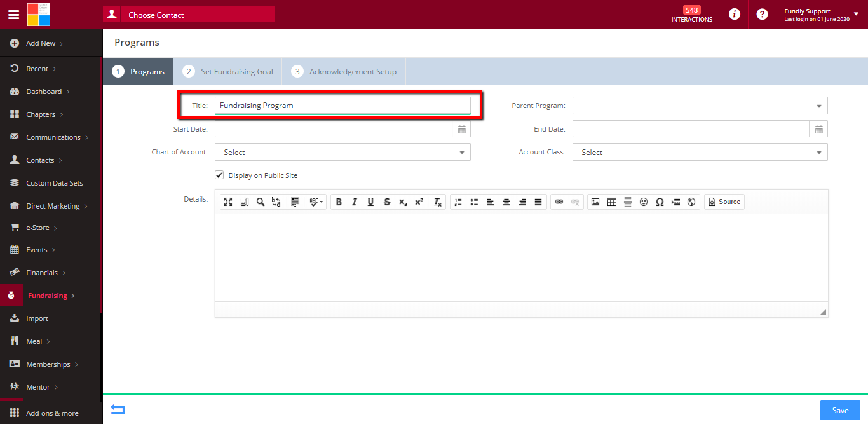Insert a horizontal line

point(628,202)
